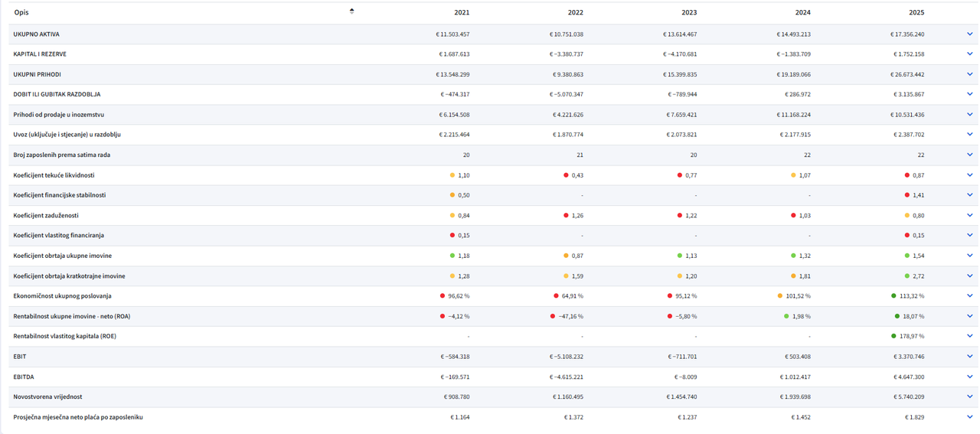Click the 2025 EBIT value € 3.370.746
Screen dimensions: 980x434
[909, 356]
